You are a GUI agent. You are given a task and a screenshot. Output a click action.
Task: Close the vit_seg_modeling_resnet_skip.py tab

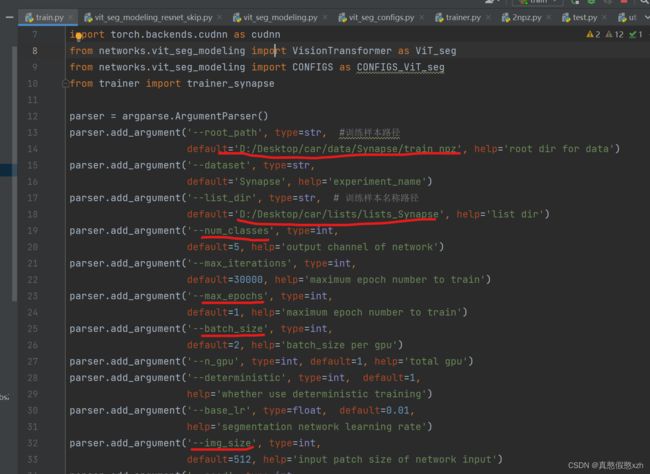[x=219, y=17]
